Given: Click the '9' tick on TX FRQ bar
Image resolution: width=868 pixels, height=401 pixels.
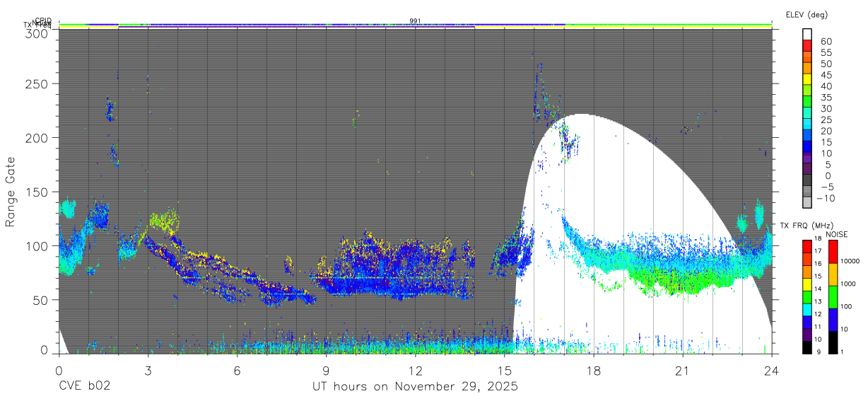Looking at the screenshot, I should click(819, 351).
